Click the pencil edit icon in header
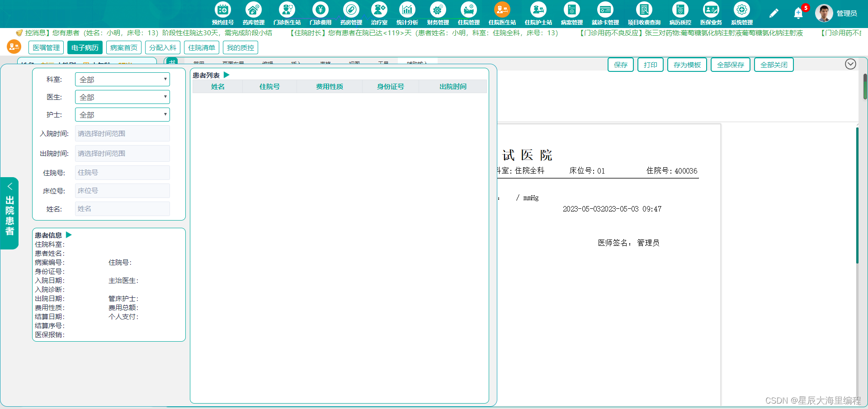The image size is (868, 409). (x=774, y=14)
